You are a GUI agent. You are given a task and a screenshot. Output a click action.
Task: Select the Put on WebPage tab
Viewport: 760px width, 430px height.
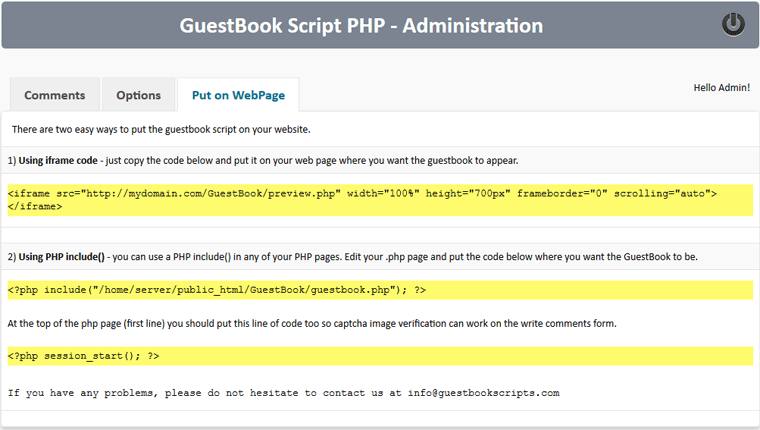238,95
